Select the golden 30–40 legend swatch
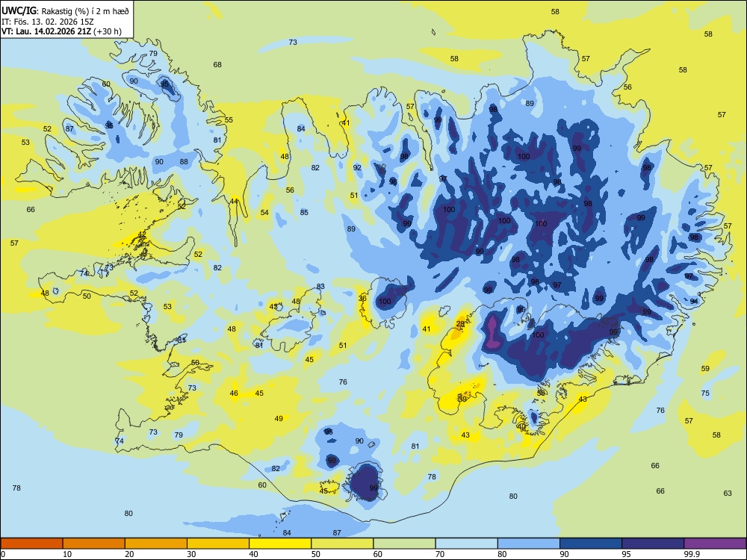Image resolution: width=747 pixels, height=560 pixels. click(x=218, y=544)
